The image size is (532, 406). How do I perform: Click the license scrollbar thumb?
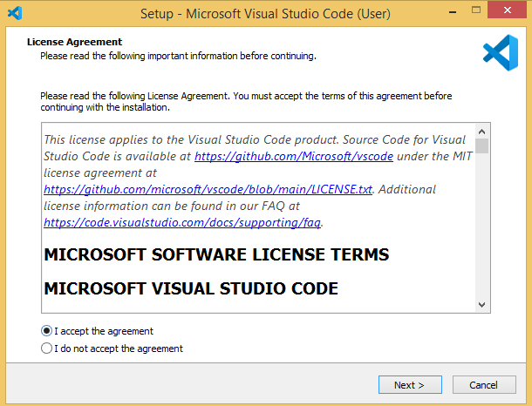click(x=481, y=145)
